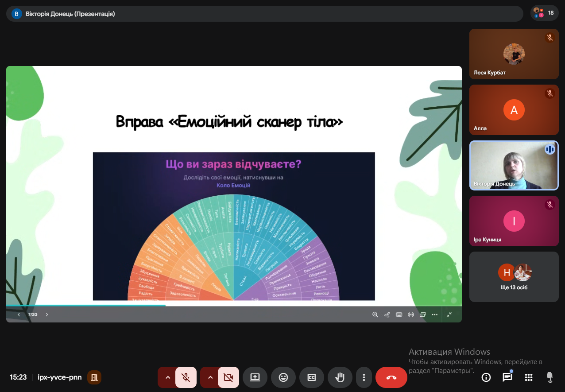Go to the next slide
The width and height of the screenshot is (565, 392).
[x=47, y=314]
